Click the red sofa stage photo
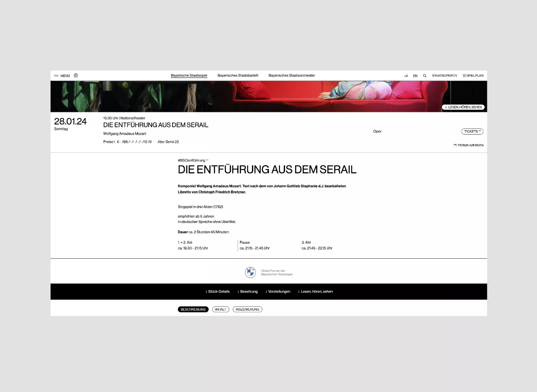Image resolution: width=537 pixels, height=392 pixels. point(268,96)
